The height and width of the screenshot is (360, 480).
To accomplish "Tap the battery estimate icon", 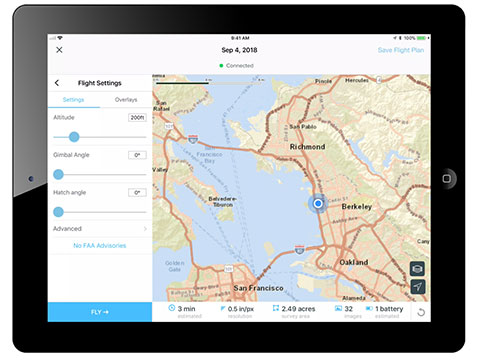I will click(x=369, y=308).
